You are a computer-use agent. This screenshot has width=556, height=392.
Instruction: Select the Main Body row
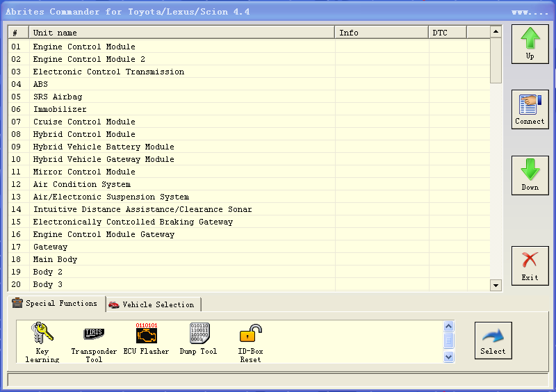tap(250, 259)
